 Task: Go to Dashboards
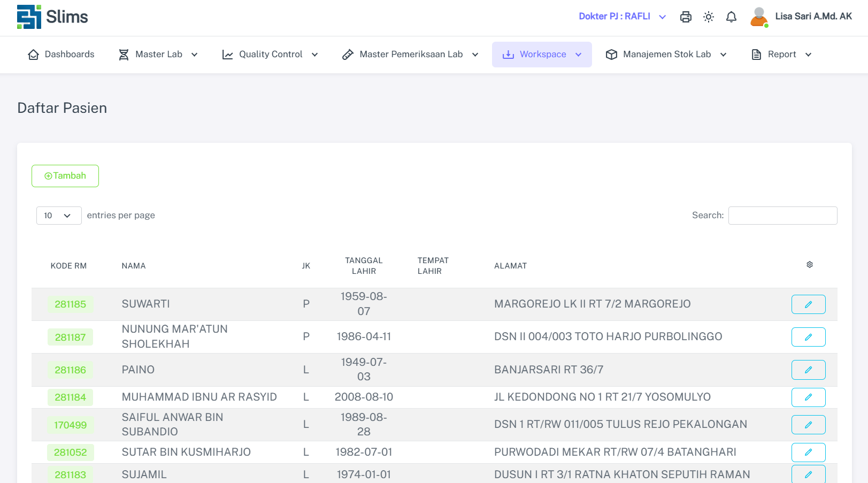(61, 55)
